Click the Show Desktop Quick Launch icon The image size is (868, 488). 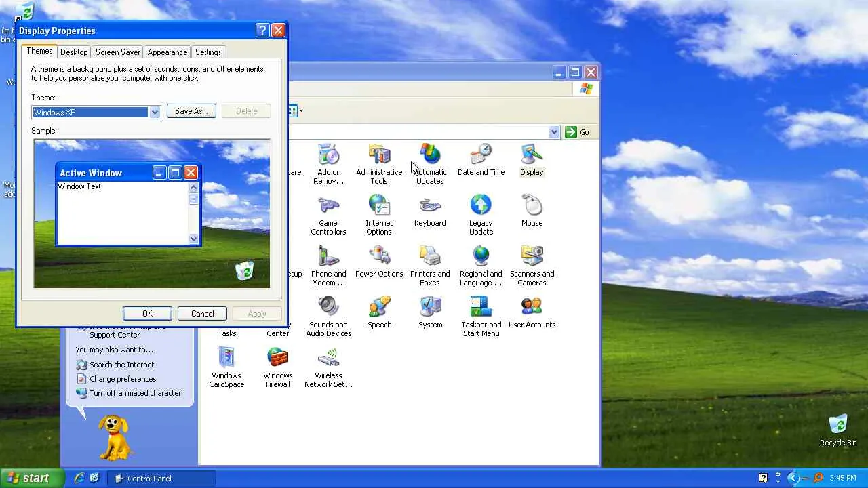coord(94,478)
